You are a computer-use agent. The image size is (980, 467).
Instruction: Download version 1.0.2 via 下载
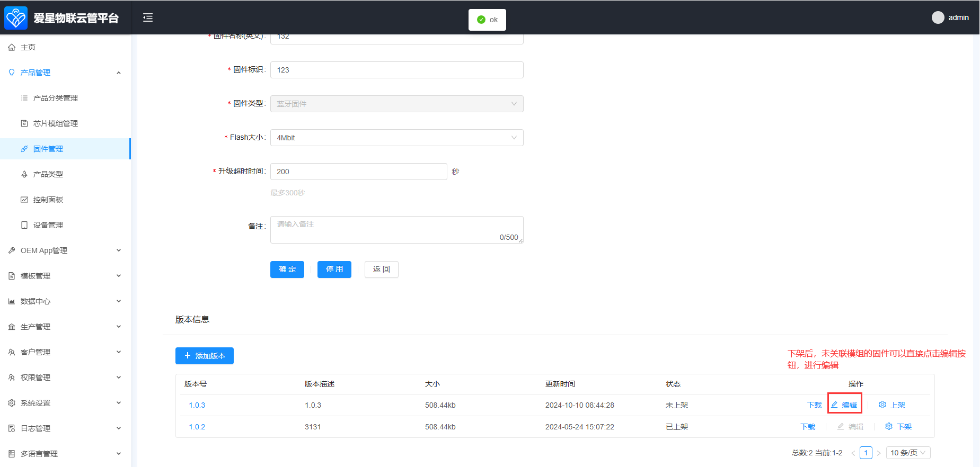[808, 427]
